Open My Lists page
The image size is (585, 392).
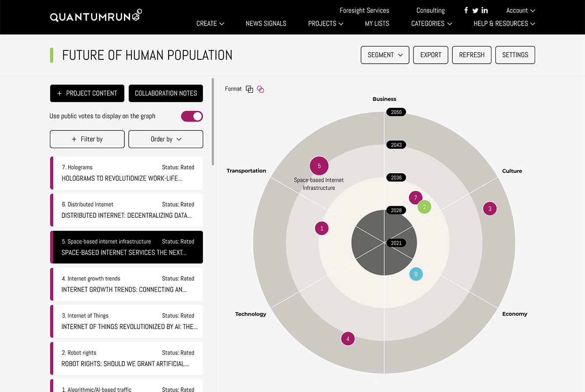click(377, 23)
